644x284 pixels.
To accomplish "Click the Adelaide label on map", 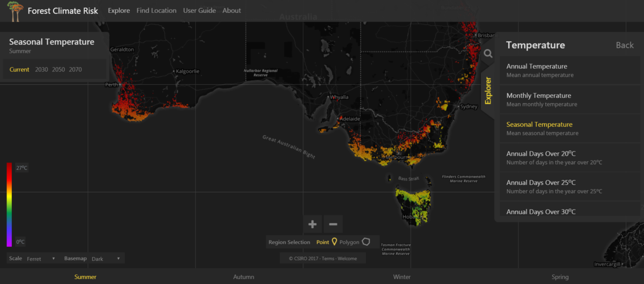I will tap(349, 118).
